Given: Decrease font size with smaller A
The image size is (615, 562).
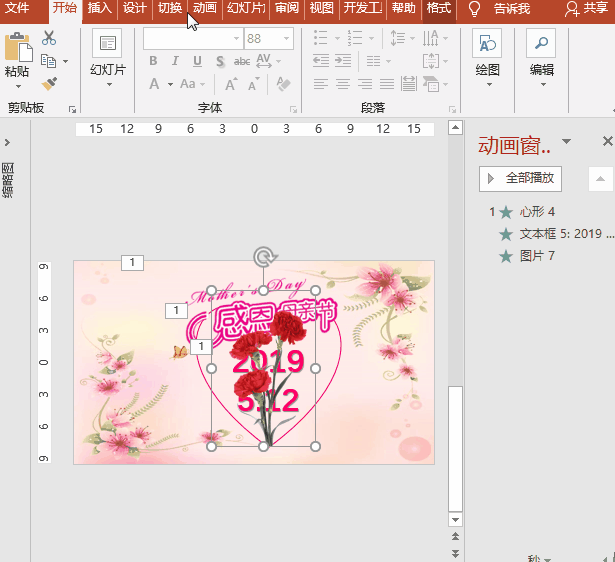Looking at the screenshot, I should [254, 84].
